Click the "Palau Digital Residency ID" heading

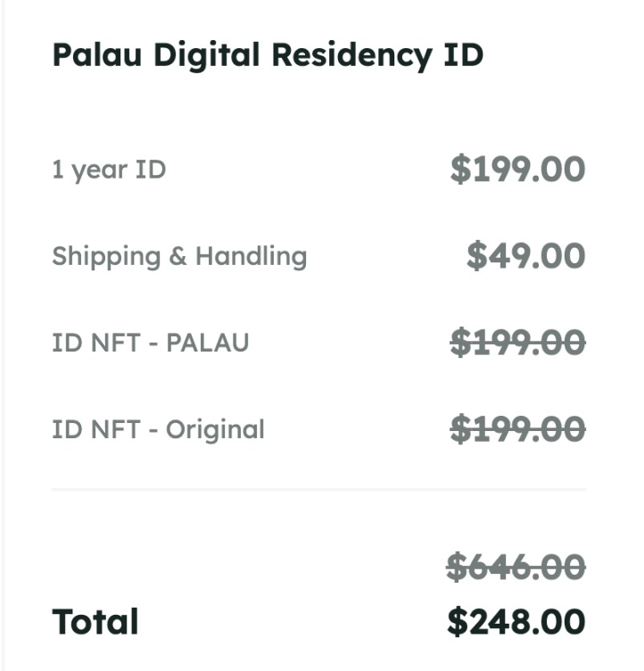coord(268,54)
